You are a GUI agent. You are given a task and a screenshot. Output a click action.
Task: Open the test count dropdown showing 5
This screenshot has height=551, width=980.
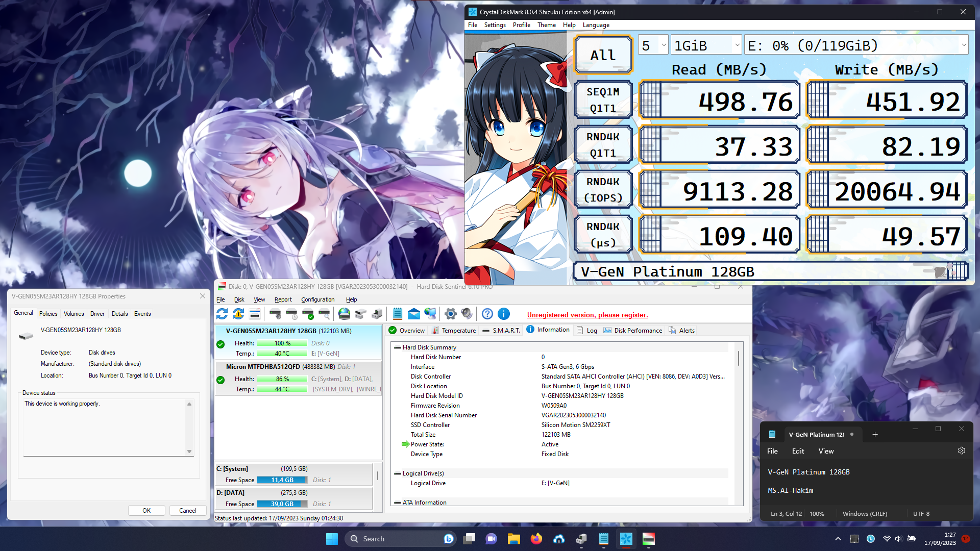(x=653, y=45)
